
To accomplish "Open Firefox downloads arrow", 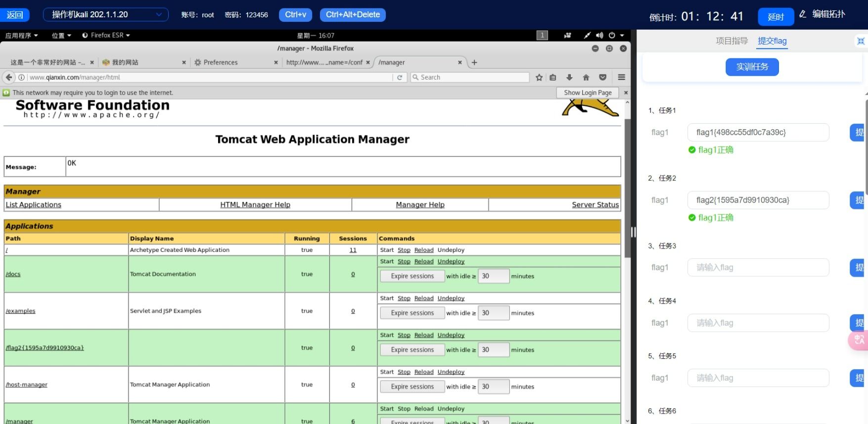I will pos(569,77).
